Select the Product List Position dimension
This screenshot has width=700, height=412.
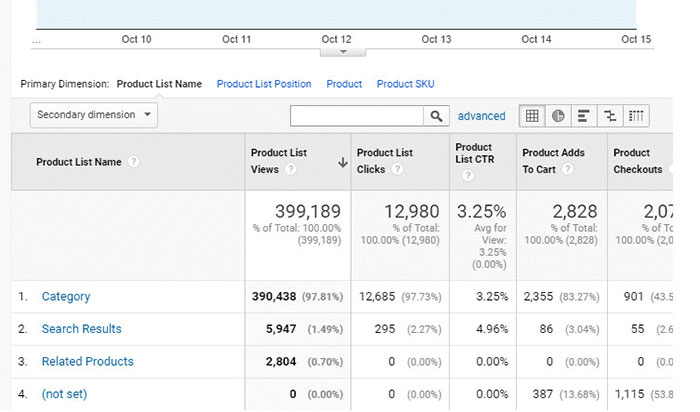coord(264,84)
